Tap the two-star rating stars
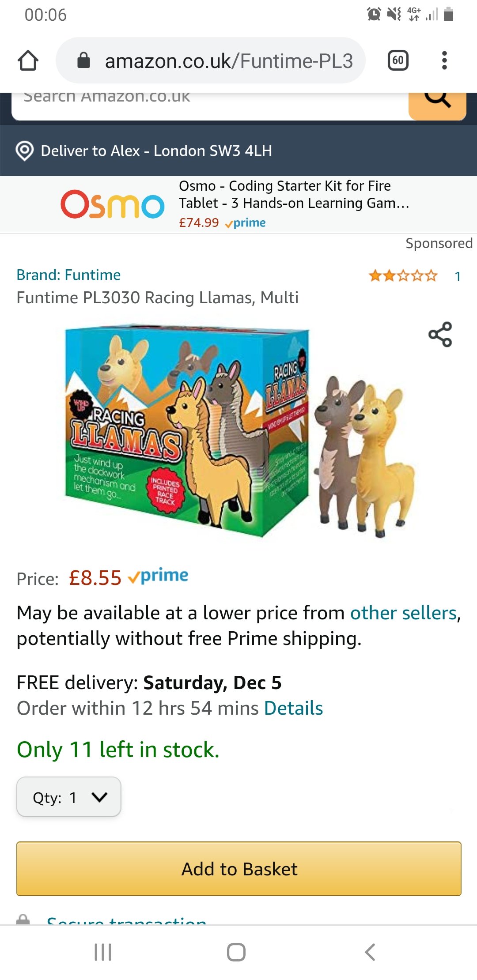This screenshot has width=477, height=980. (x=403, y=276)
